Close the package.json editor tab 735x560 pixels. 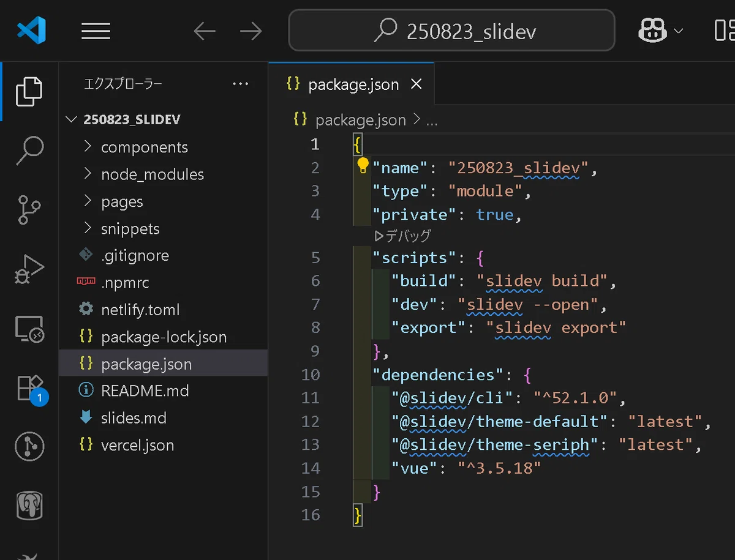pos(417,84)
